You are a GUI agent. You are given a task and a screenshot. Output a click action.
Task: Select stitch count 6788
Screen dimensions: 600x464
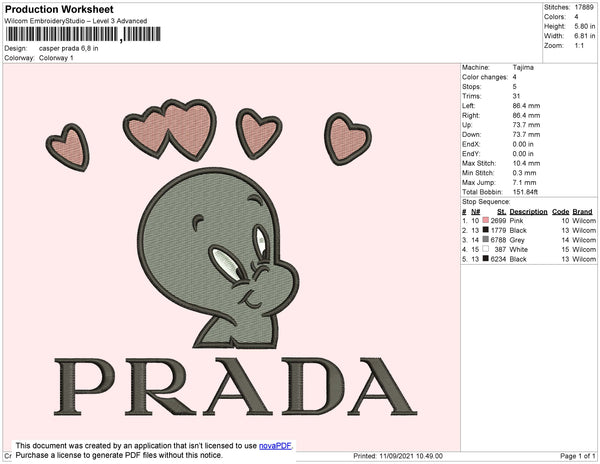tap(498, 240)
